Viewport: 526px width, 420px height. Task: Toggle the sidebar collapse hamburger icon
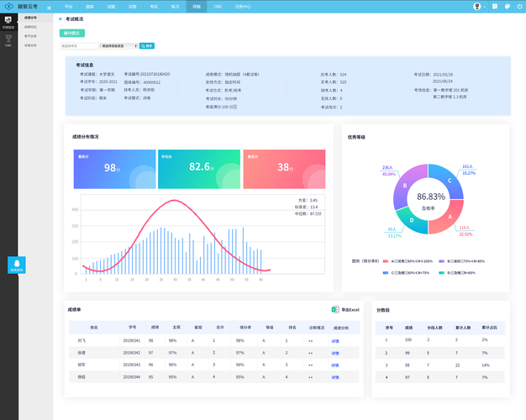point(48,6)
